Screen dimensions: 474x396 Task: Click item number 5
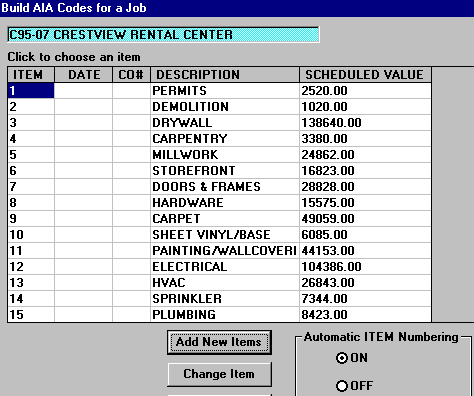(x=31, y=155)
